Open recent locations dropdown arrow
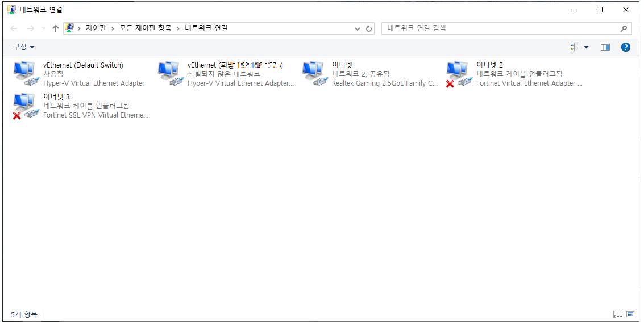Image resolution: width=644 pixels, height=323 pixels. tap(44, 28)
